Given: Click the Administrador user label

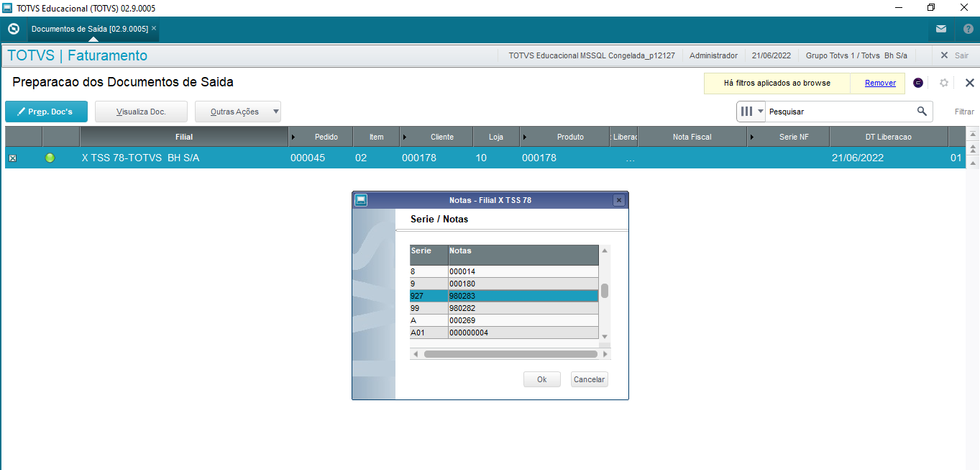Looking at the screenshot, I should tap(713, 55).
